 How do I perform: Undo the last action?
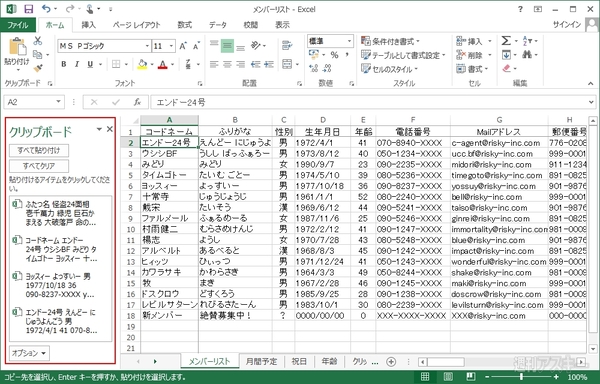pos(46,9)
